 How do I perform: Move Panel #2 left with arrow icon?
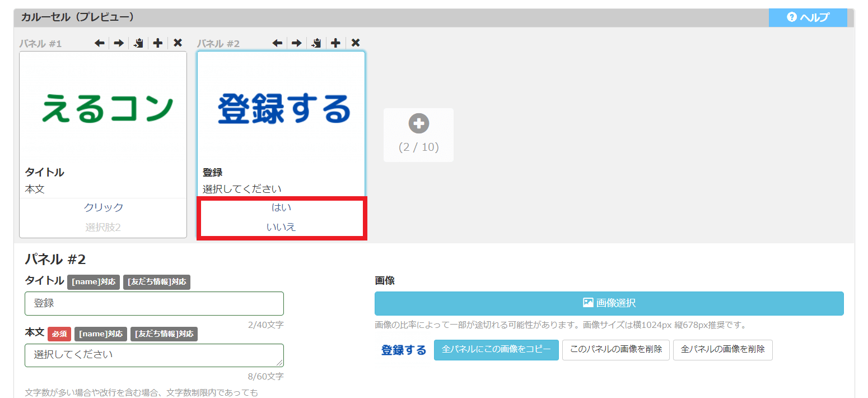coord(277,43)
